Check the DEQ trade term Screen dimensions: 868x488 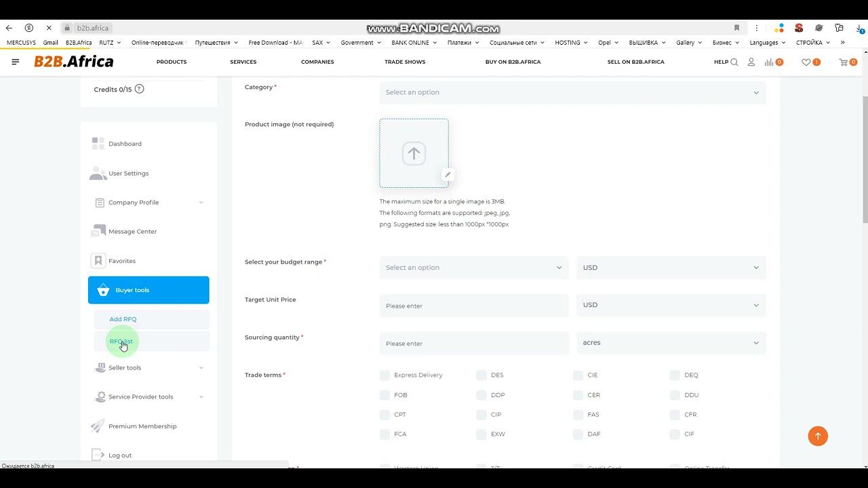(675, 375)
